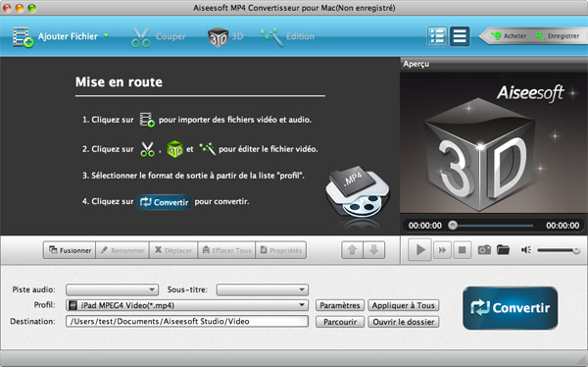Click the Effacer Tous button
This screenshot has height=367, width=588.
pos(226,250)
